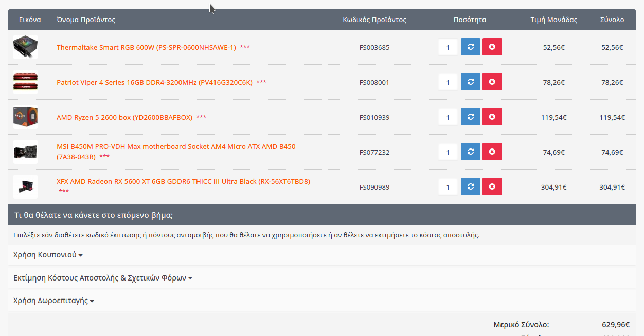The height and width of the screenshot is (336, 644).
Task: Click quantity field for Thermaltake power supply
Action: [448, 47]
